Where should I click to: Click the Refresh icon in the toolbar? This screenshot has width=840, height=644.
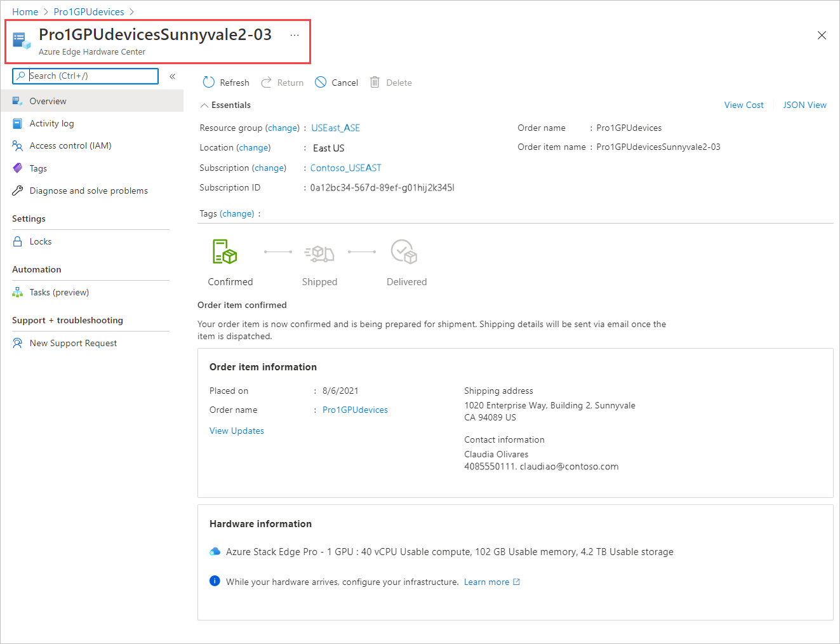pos(209,82)
